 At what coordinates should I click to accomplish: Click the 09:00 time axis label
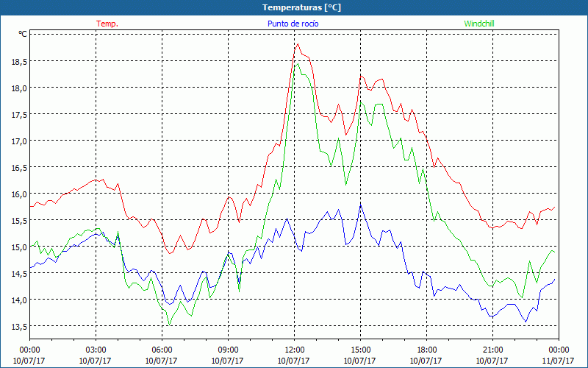click(228, 350)
